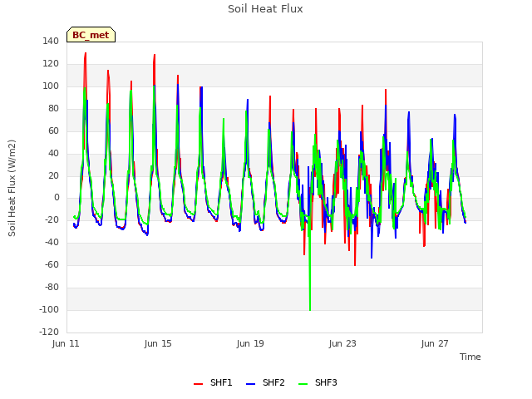Click the '-40' y-axis tick label

(x=52, y=242)
